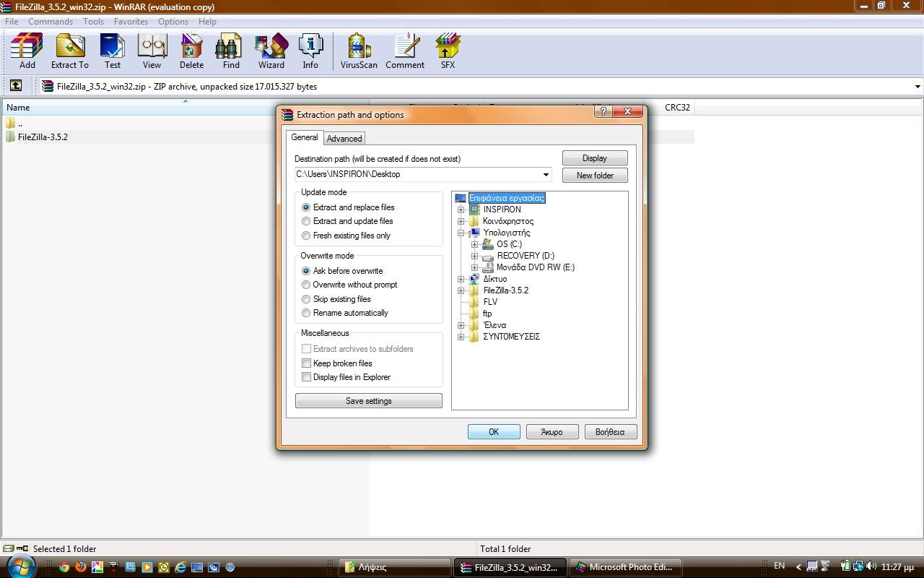Switch to Microsoft Photo Editor taskbar window
The height and width of the screenshot is (578, 924).
(x=624, y=567)
